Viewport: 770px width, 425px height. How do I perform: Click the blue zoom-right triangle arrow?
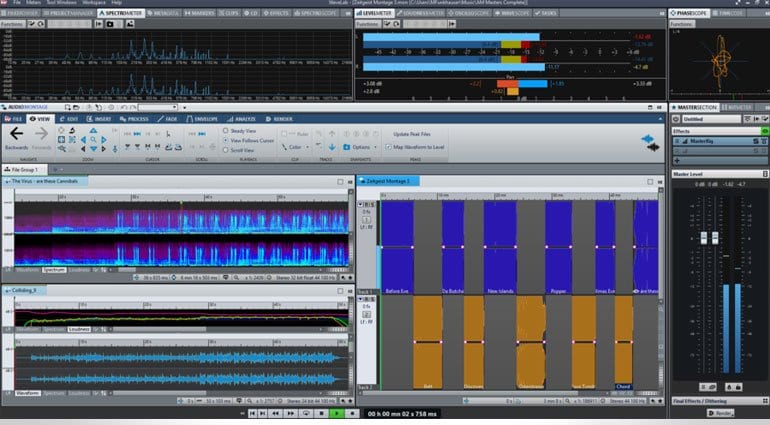pos(104,140)
